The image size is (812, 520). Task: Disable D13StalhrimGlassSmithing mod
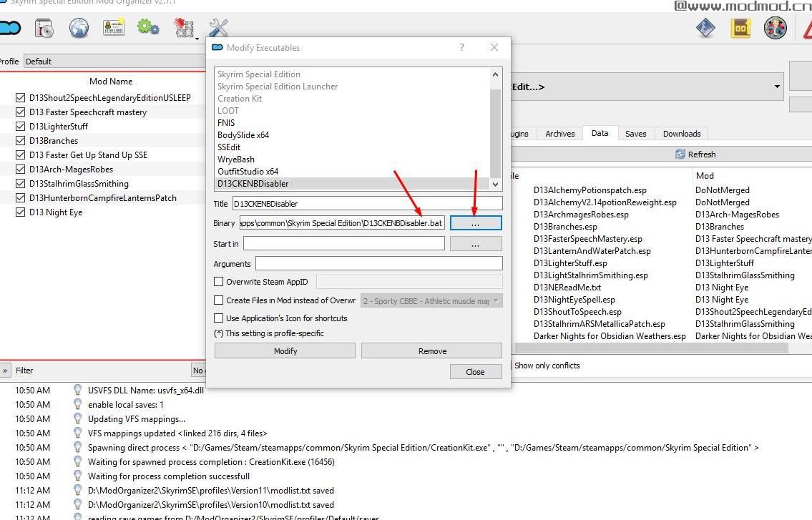point(20,183)
